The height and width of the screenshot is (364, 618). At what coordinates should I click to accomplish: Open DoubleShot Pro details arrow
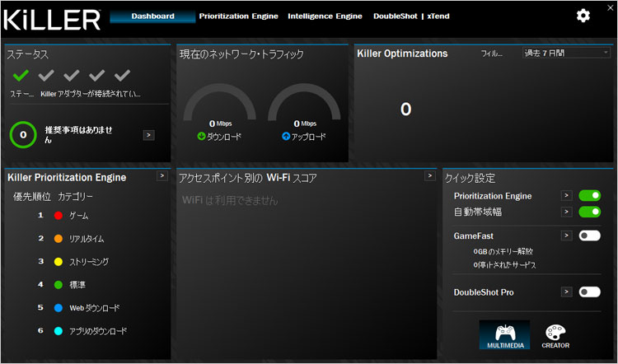[x=566, y=292]
